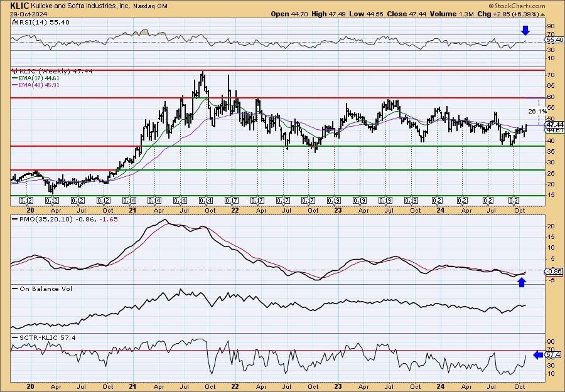Click the 90 level on SCTR axis
Screen dimensions: 565x392
click(551, 342)
